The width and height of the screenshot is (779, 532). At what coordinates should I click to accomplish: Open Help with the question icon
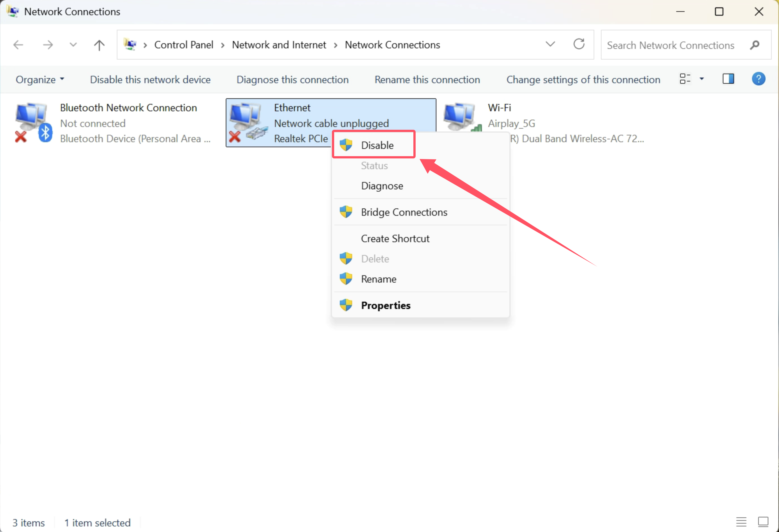point(758,79)
